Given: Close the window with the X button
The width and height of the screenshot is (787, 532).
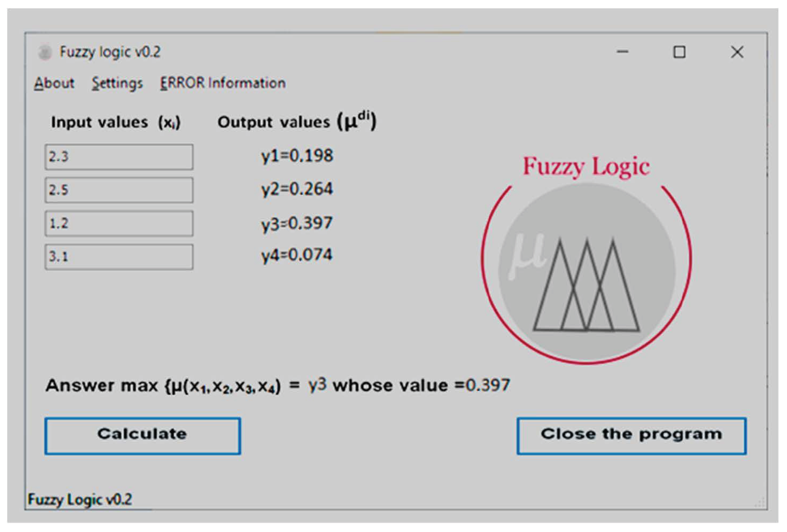Looking at the screenshot, I should click(x=737, y=52).
